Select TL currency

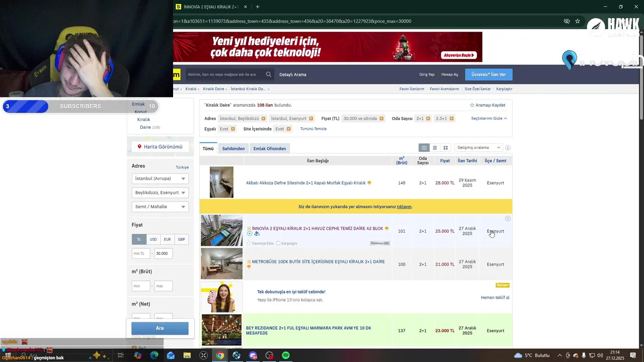[x=139, y=239]
